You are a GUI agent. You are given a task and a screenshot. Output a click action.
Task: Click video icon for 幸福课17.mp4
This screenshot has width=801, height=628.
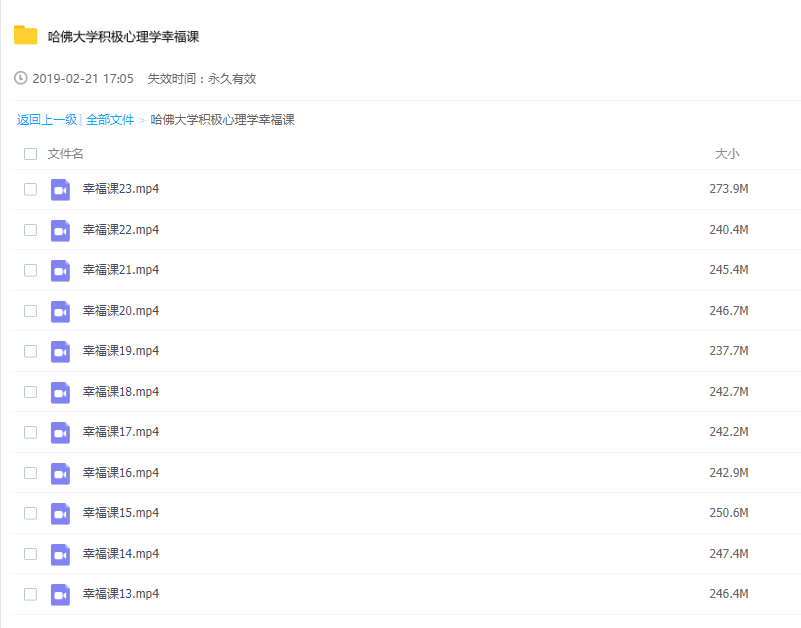60,433
